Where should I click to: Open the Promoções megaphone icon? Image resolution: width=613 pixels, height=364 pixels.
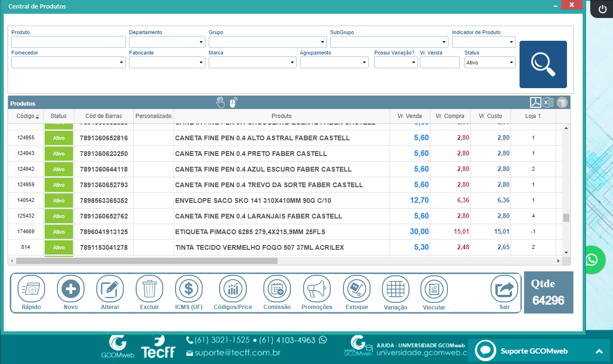[317, 289]
